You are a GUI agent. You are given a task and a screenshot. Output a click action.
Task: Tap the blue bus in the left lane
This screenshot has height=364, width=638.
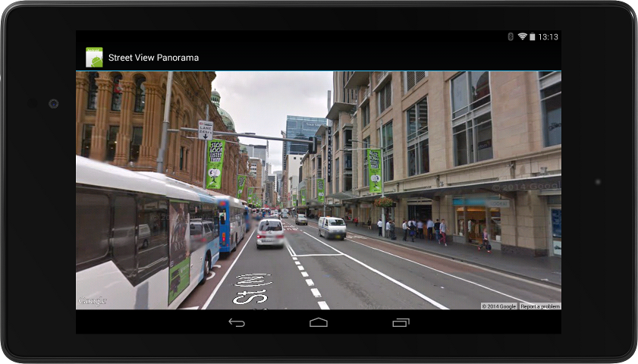click(x=230, y=224)
